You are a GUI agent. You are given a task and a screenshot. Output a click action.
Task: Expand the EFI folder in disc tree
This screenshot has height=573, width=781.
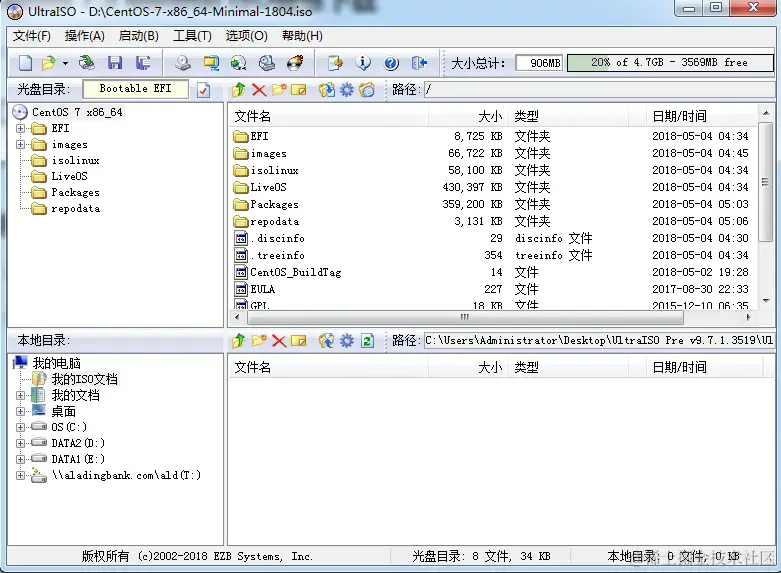coord(20,129)
